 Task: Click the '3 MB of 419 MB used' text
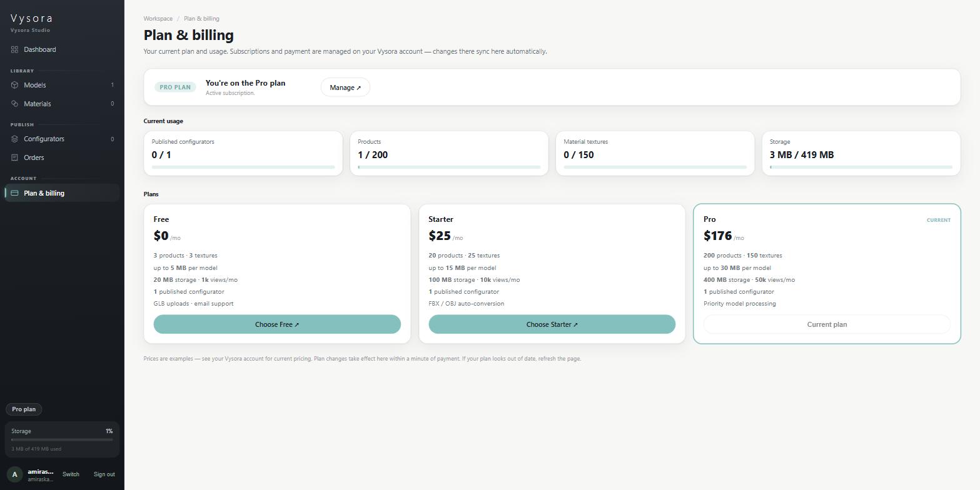(x=36, y=449)
